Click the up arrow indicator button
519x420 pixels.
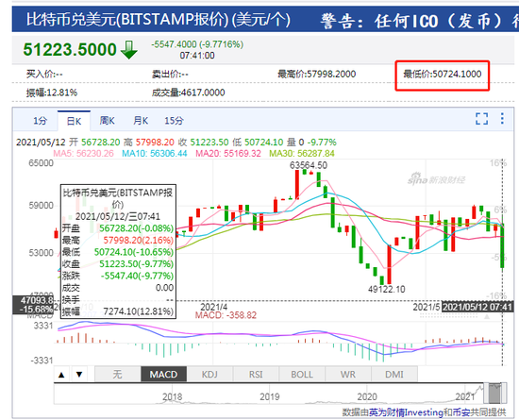tap(61, 375)
